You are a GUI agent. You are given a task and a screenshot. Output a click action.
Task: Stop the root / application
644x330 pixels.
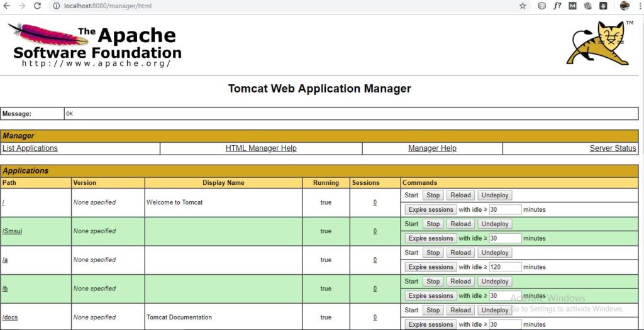click(x=433, y=195)
